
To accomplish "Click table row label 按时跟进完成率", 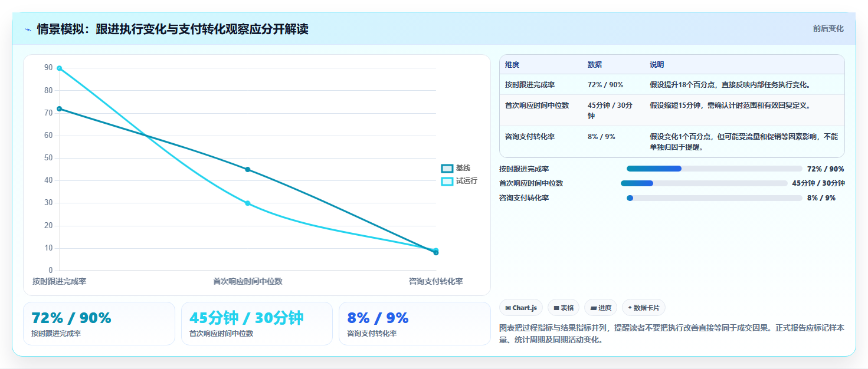I will point(530,85).
